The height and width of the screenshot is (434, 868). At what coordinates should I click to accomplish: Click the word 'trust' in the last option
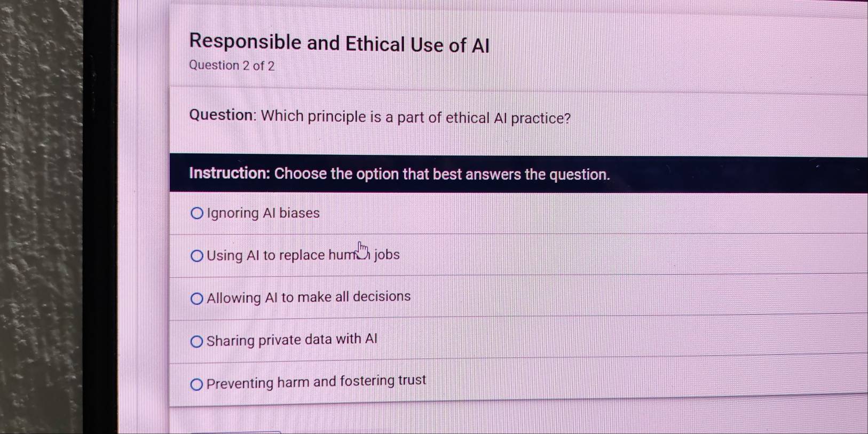tap(412, 380)
